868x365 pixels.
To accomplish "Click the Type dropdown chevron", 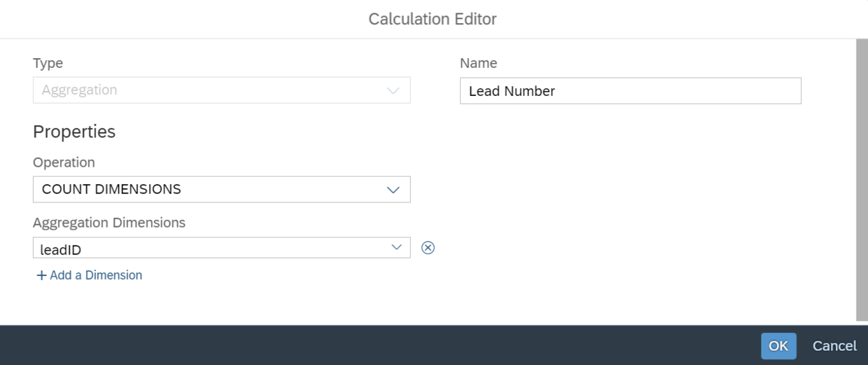I will click(x=393, y=90).
